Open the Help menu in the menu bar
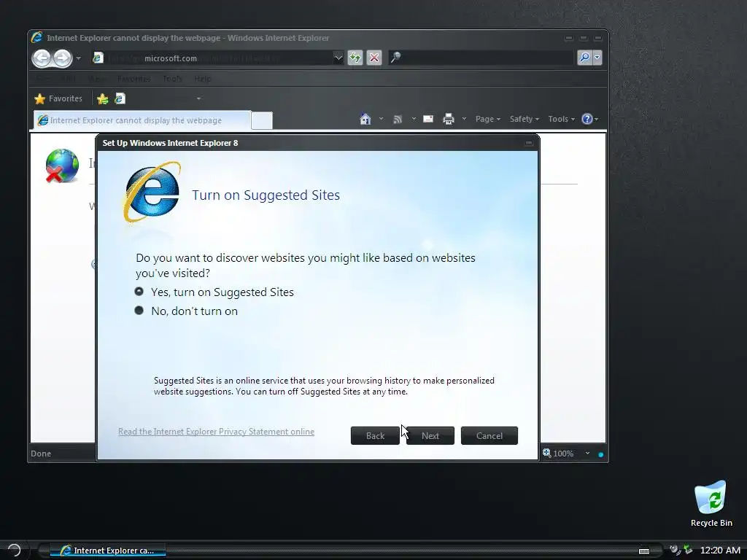747x560 pixels. (203, 79)
